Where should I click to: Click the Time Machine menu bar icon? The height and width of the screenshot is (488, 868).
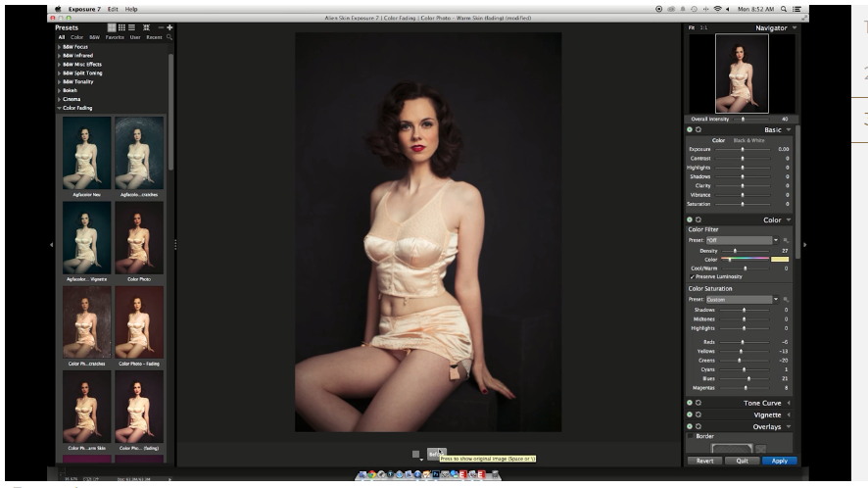point(694,9)
